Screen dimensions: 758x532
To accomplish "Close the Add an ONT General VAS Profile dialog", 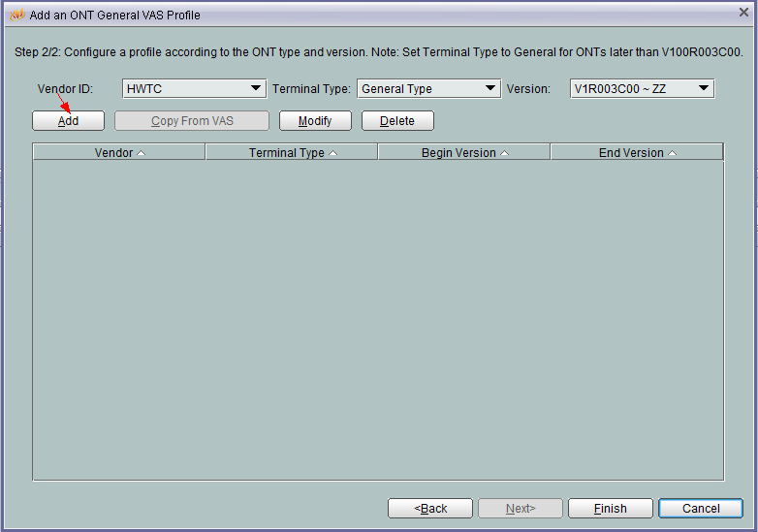I will pos(742,14).
